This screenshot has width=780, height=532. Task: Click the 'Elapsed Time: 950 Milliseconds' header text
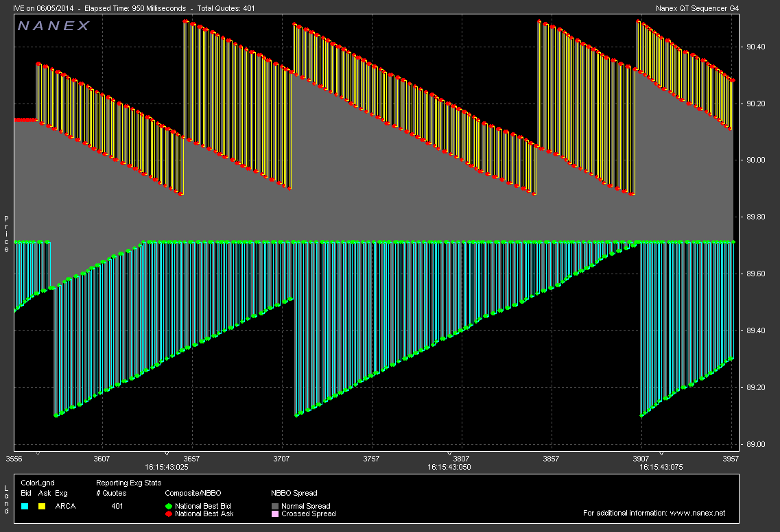click(135, 8)
